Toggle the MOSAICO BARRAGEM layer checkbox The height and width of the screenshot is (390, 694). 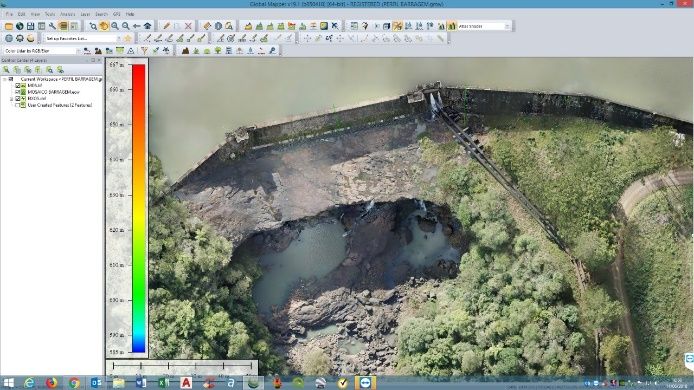(x=18, y=92)
